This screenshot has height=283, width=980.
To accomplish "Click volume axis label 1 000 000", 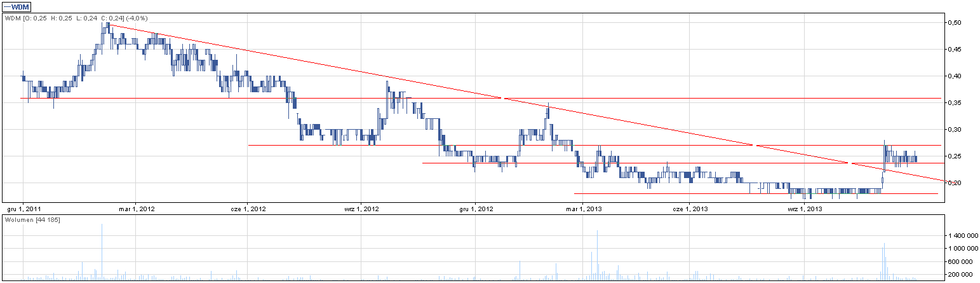I will pos(963,248).
